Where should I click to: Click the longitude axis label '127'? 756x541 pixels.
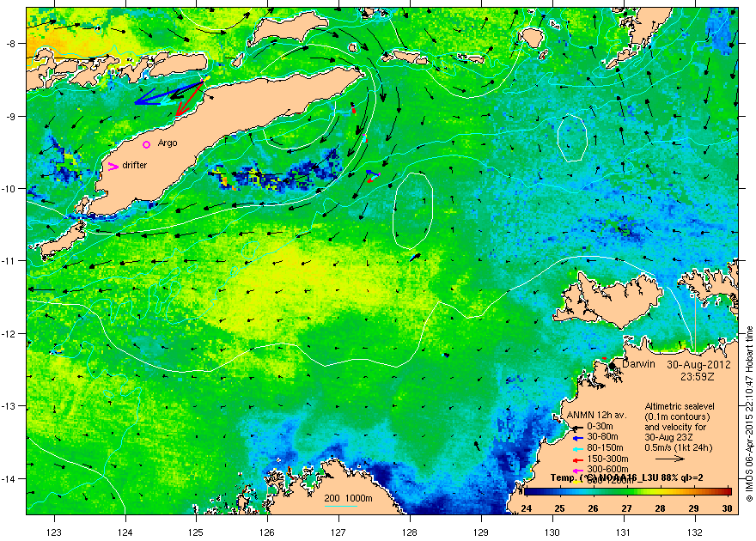tap(339, 532)
